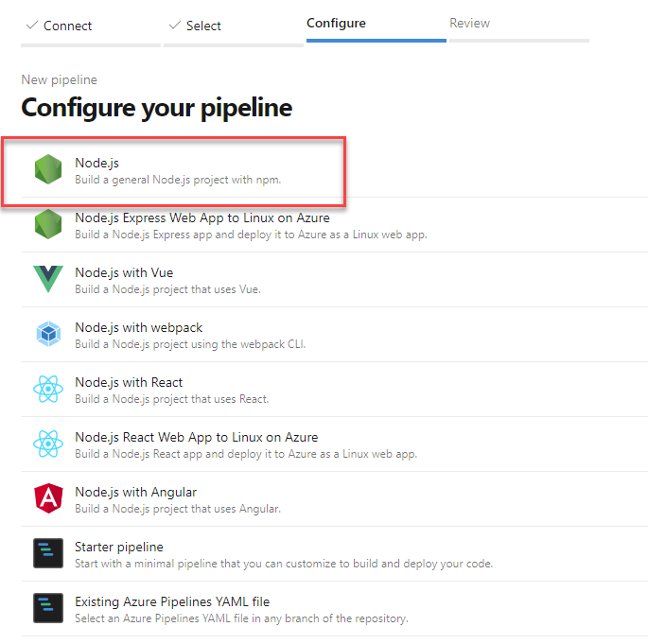This screenshot has height=644, width=648.
Task: Click the webpack cube icon
Action: tap(47, 335)
